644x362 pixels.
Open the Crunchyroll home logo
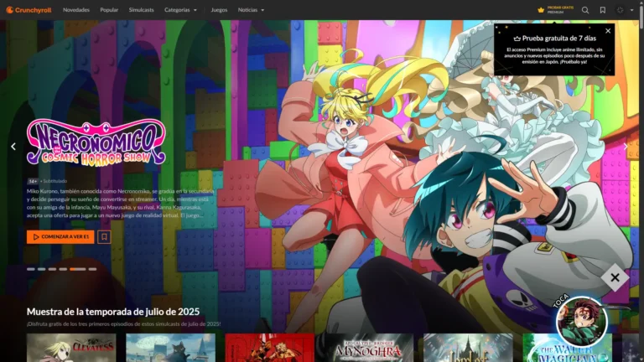click(29, 10)
